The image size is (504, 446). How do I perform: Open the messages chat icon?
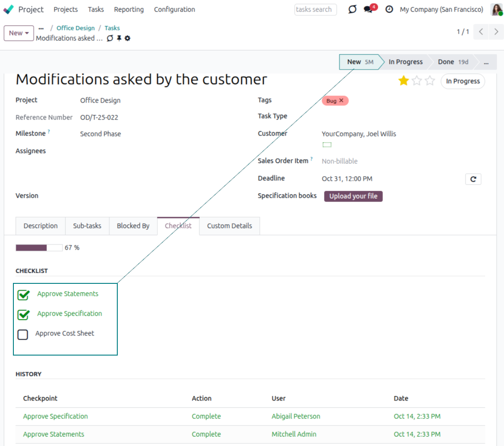368,9
